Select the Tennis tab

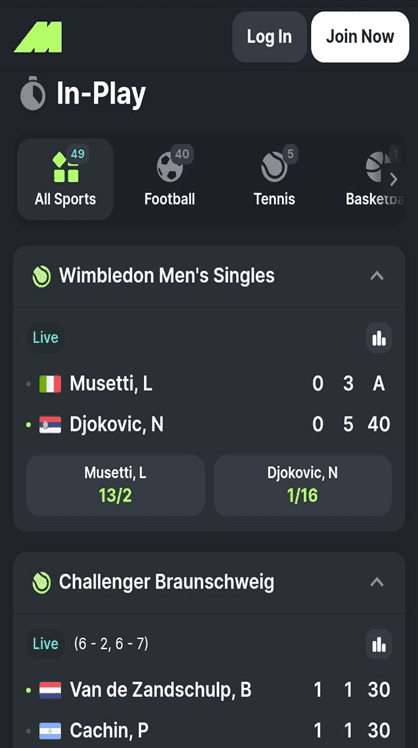[274, 179]
